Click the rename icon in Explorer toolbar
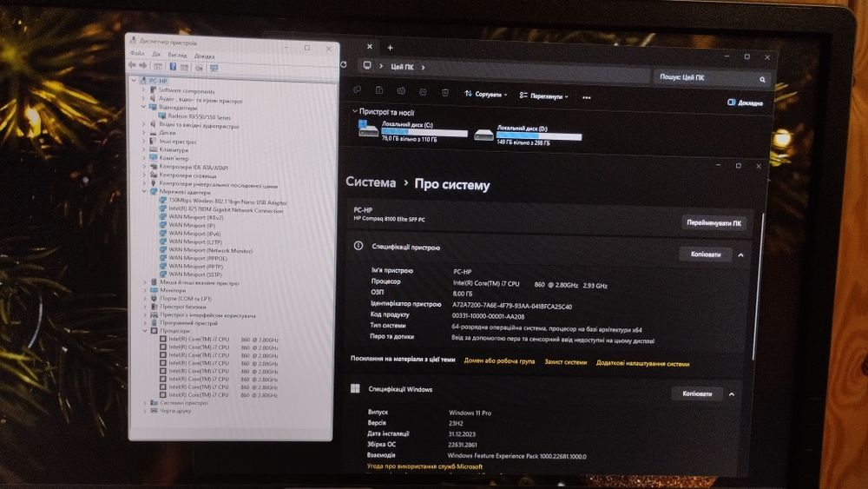This screenshot has width=868, height=489. click(x=401, y=91)
